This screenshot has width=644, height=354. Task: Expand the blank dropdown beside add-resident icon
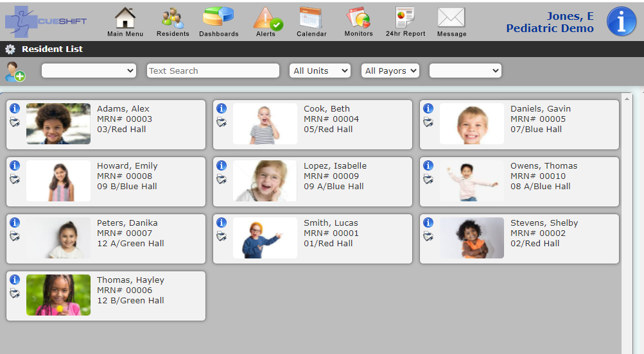tap(89, 71)
